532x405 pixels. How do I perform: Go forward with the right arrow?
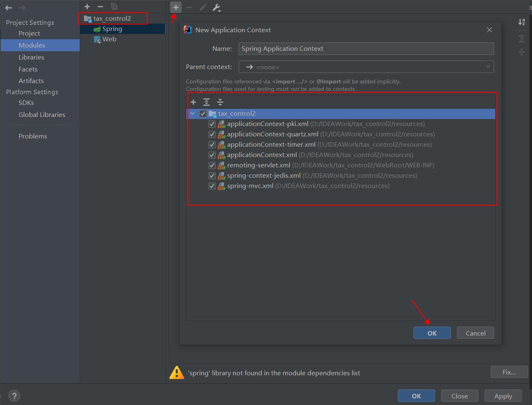(x=22, y=8)
